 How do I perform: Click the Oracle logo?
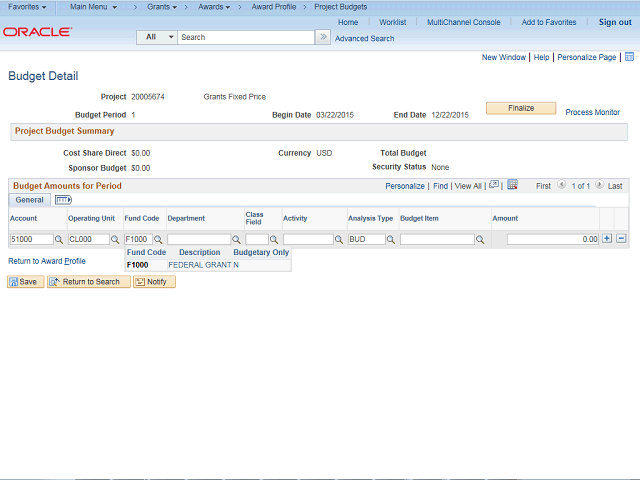[x=38, y=32]
